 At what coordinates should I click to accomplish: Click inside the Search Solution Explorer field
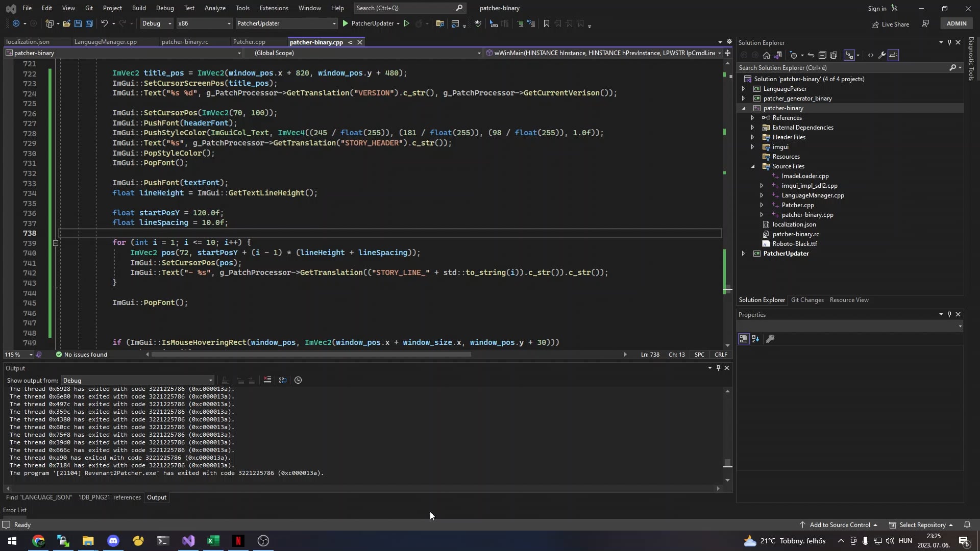[x=842, y=67]
